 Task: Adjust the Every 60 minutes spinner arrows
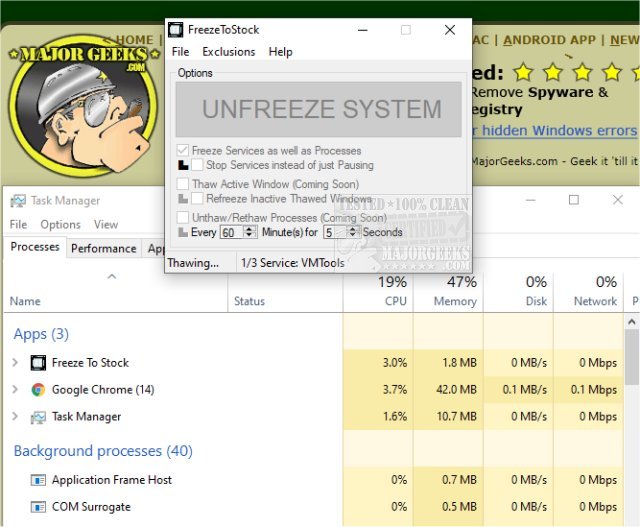click(x=249, y=232)
